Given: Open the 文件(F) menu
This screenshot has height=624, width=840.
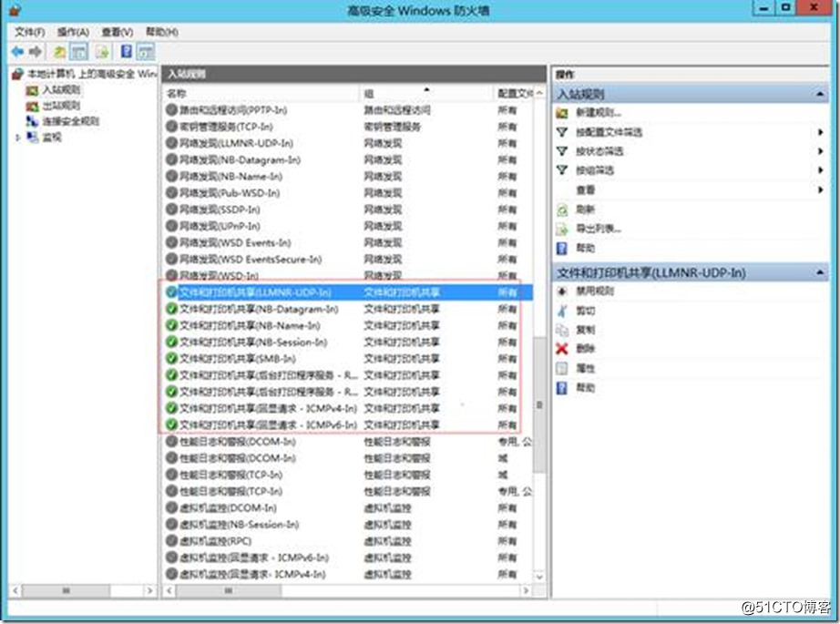Looking at the screenshot, I should 30,32.
